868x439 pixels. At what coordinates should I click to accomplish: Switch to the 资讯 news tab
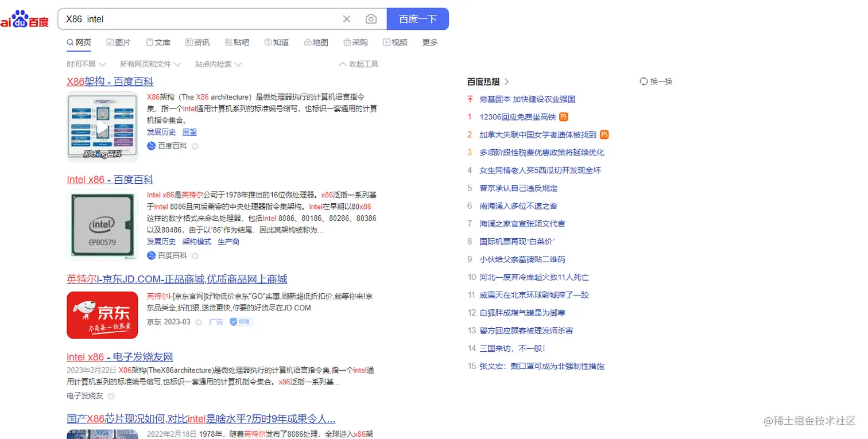(x=197, y=42)
